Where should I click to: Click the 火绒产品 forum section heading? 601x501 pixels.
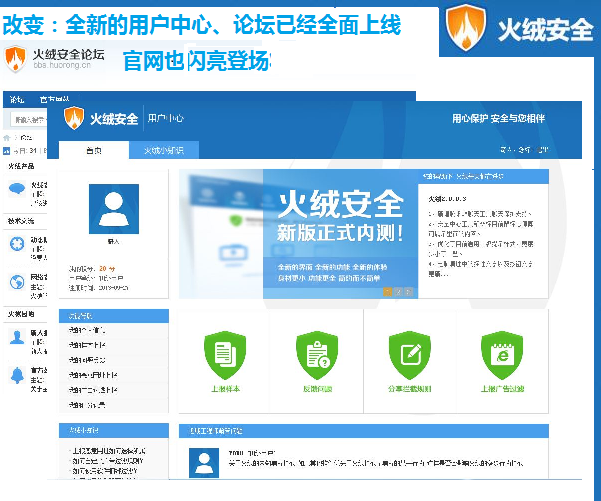(x=21, y=166)
